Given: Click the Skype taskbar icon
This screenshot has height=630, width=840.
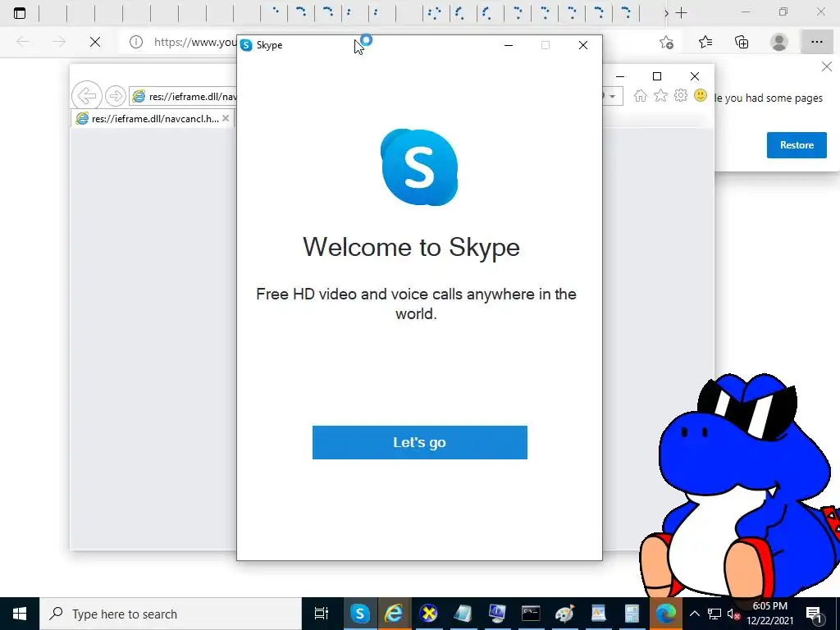Looking at the screenshot, I should (360, 614).
